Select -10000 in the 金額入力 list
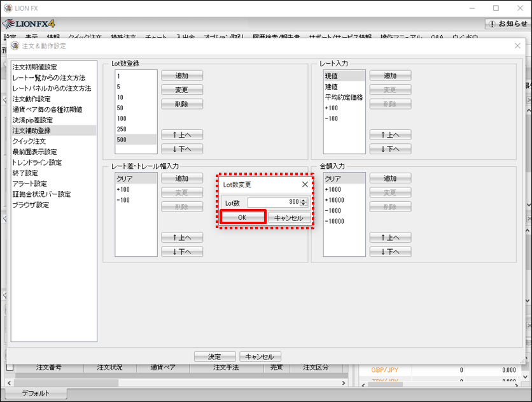The image size is (532, 402). 344,221
